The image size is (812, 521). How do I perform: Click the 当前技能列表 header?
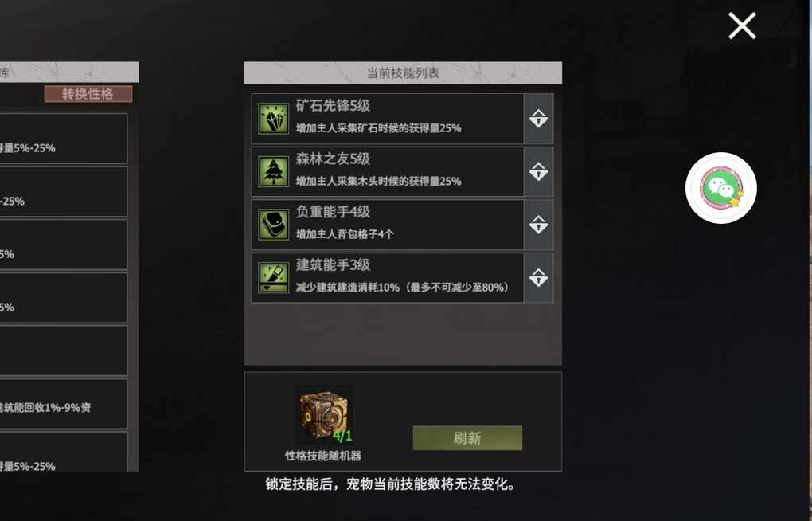403,73
